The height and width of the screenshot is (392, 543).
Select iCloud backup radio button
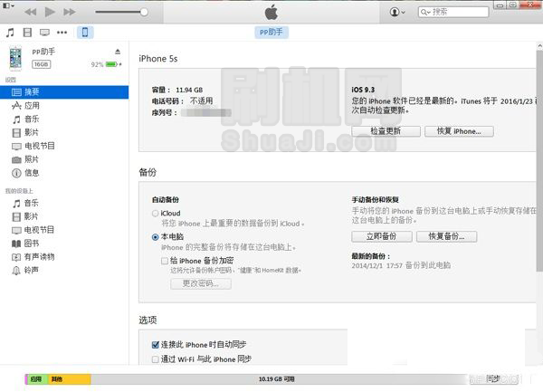click(156, 214)
